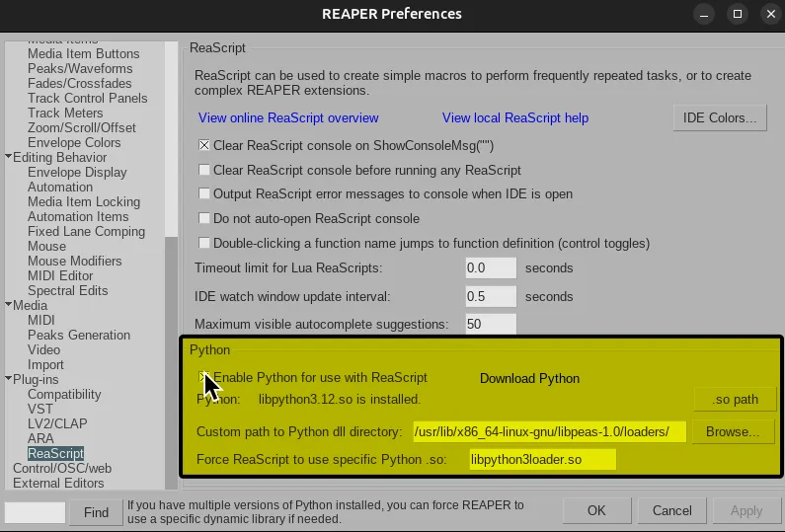Collapse the Plug-ins tree section
This screenshot has width=785, height=532.
[8, 378]
